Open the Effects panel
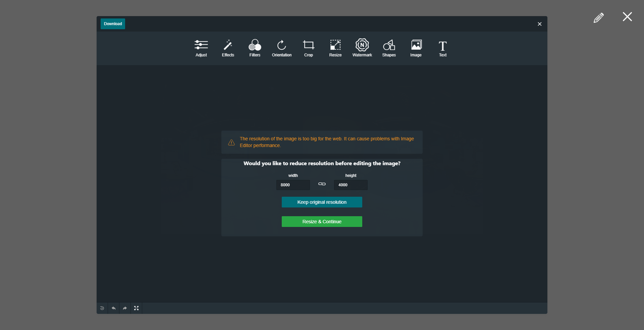Viewport: 644px width, 330px height. (228, 48)
